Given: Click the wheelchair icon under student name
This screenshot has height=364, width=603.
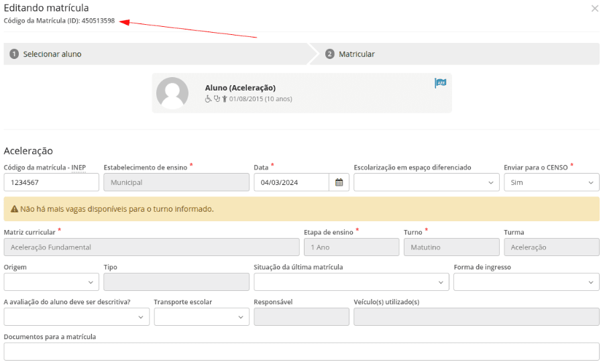Looking at the screenshot, I should tap(209, 99).
